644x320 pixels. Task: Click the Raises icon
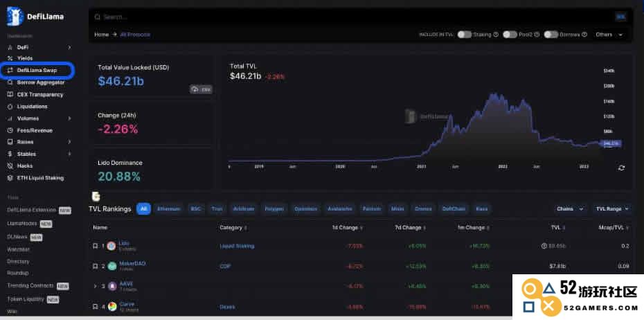click(x=10, y=142)
